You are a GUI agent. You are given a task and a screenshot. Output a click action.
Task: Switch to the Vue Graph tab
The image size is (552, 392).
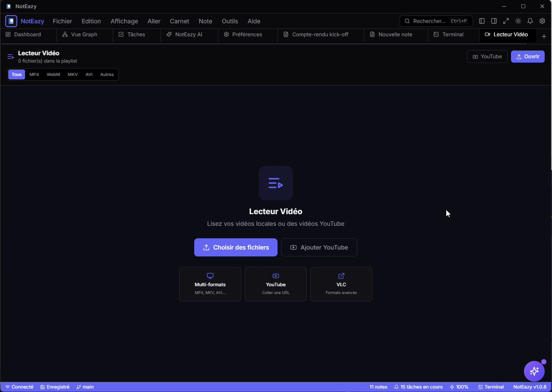(x=85, y=35)
